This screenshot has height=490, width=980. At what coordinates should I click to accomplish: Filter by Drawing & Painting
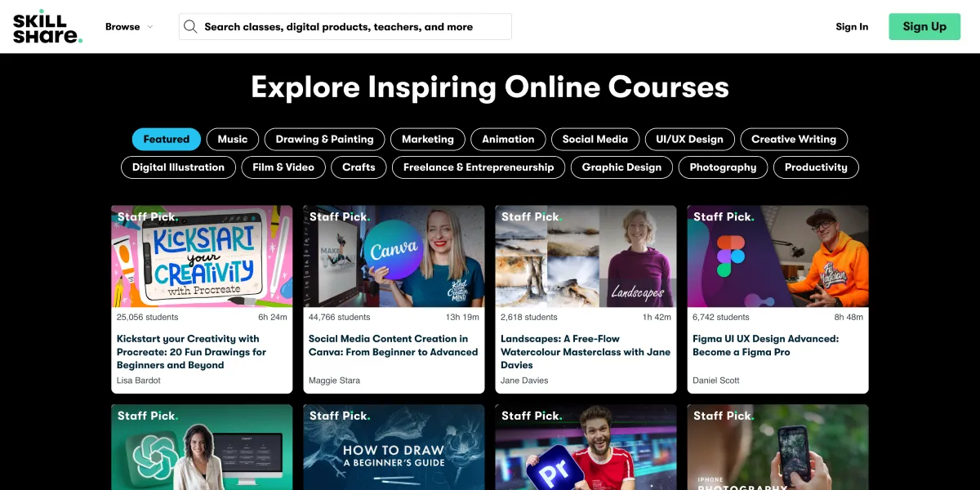(x=324, y=140)
